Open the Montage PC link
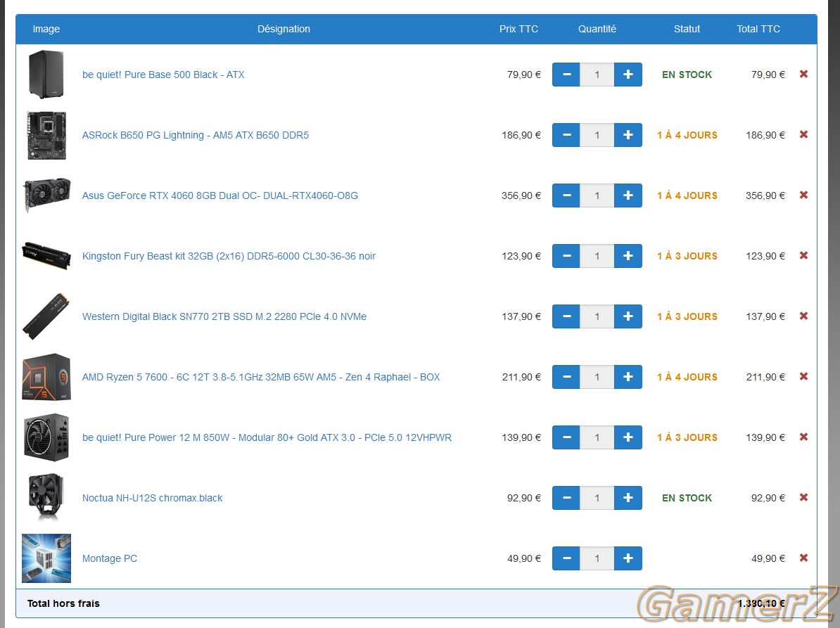Viewport: 840px width, 628px height. pos(110,558)
